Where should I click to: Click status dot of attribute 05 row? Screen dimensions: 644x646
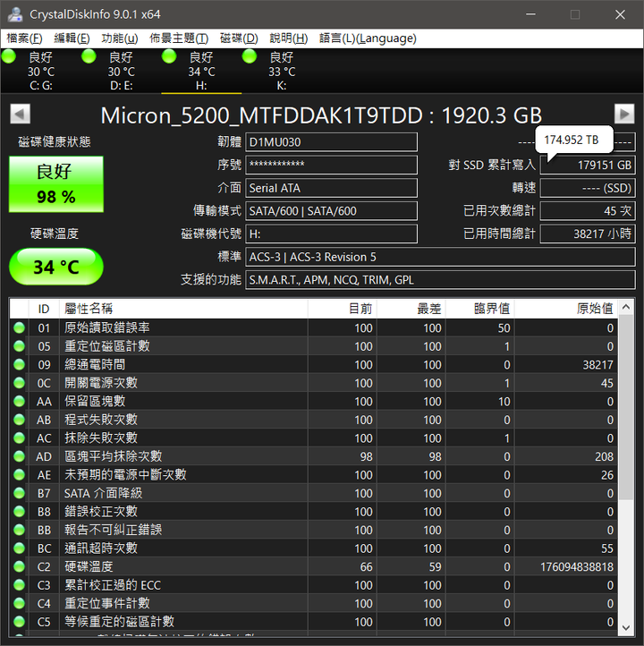pyautogui.click(x=20, y=346)
